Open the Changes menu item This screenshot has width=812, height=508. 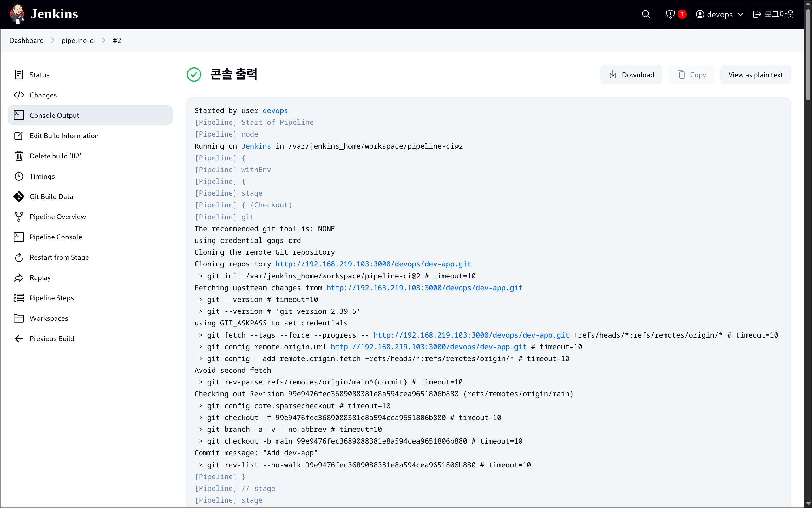point(90,95)
